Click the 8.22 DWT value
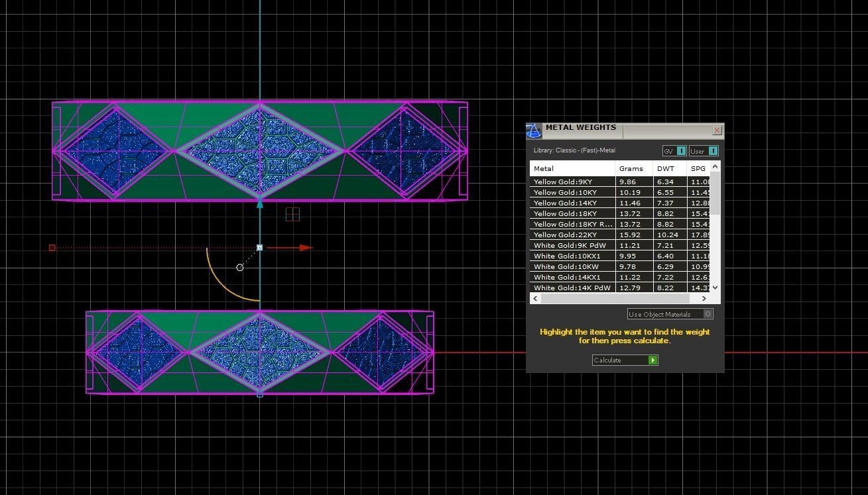 [665, 288]
